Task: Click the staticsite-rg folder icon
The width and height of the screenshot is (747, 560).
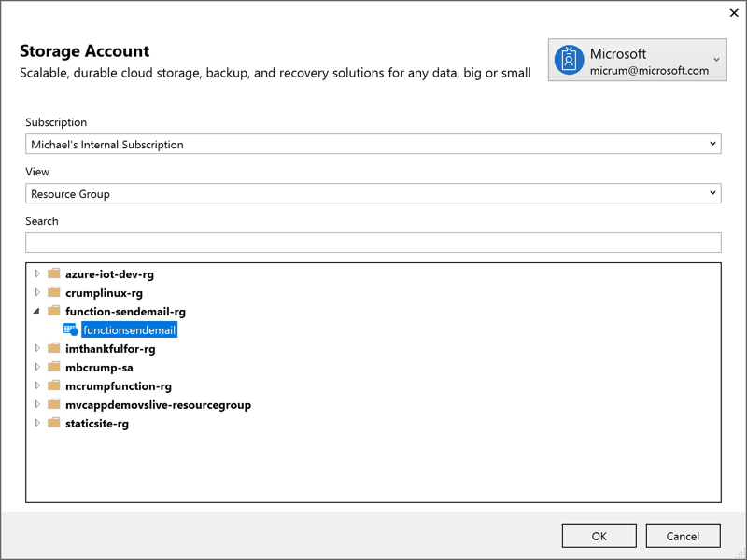Action: [x=54, y=423]
